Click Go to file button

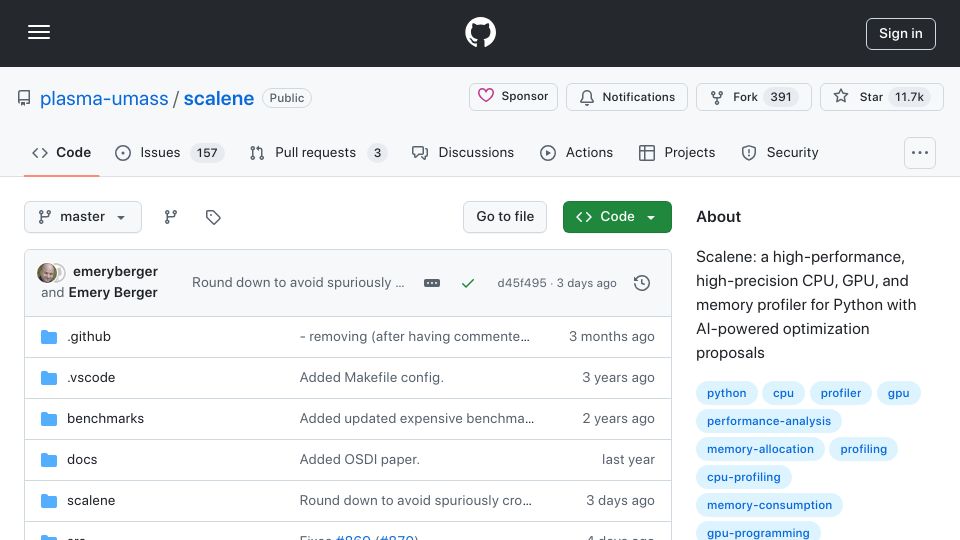coord(505,217)
